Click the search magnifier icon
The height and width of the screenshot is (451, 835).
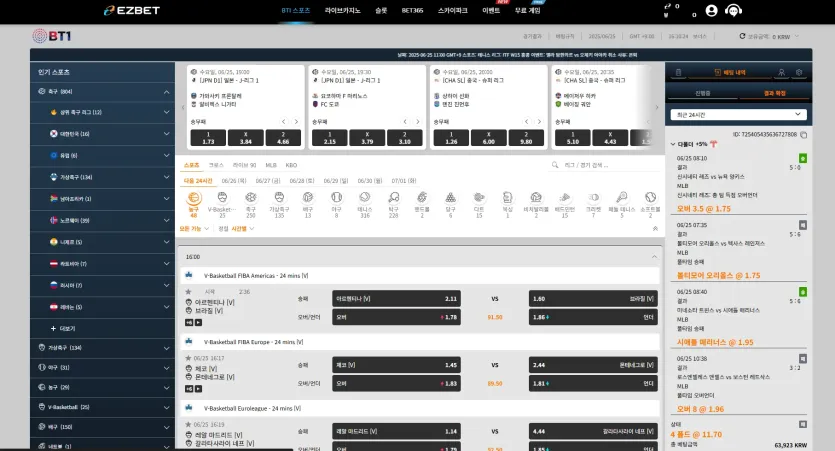point(555,165)
